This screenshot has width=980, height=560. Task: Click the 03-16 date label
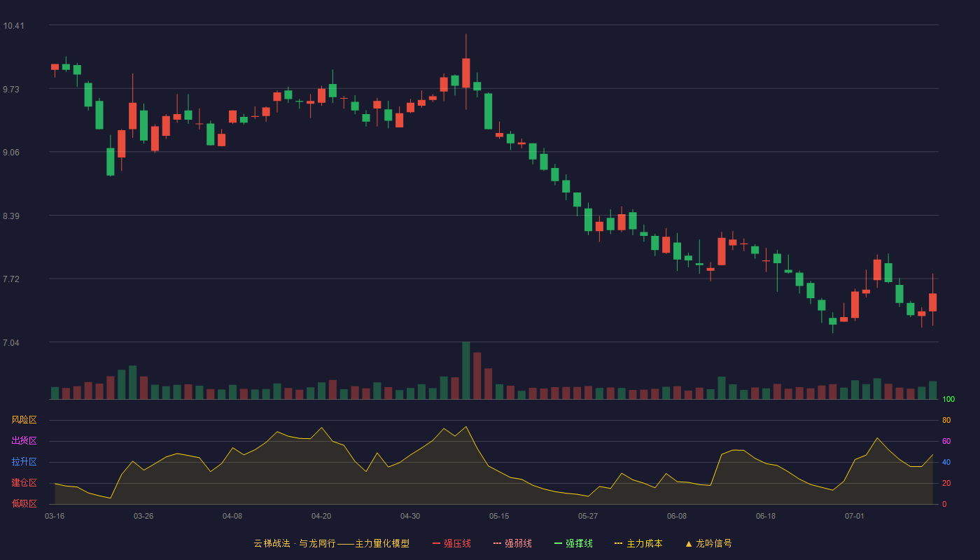(55, 516)
